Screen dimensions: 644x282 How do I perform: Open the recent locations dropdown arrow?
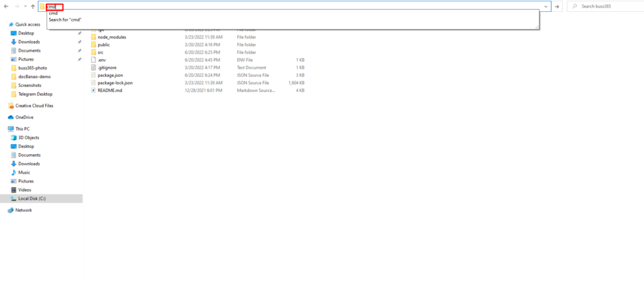pyautogui.click(x=24, y=6)
